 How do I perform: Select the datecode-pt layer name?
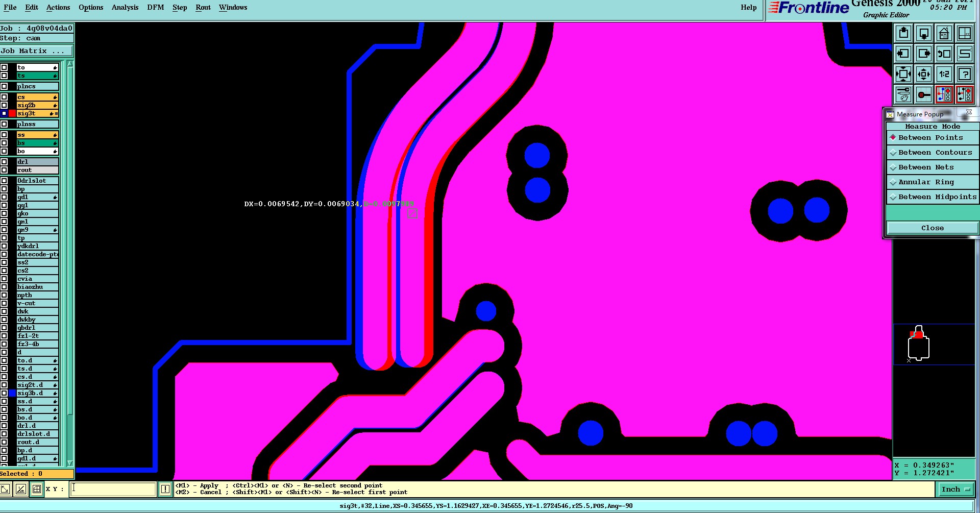point(37,254)
